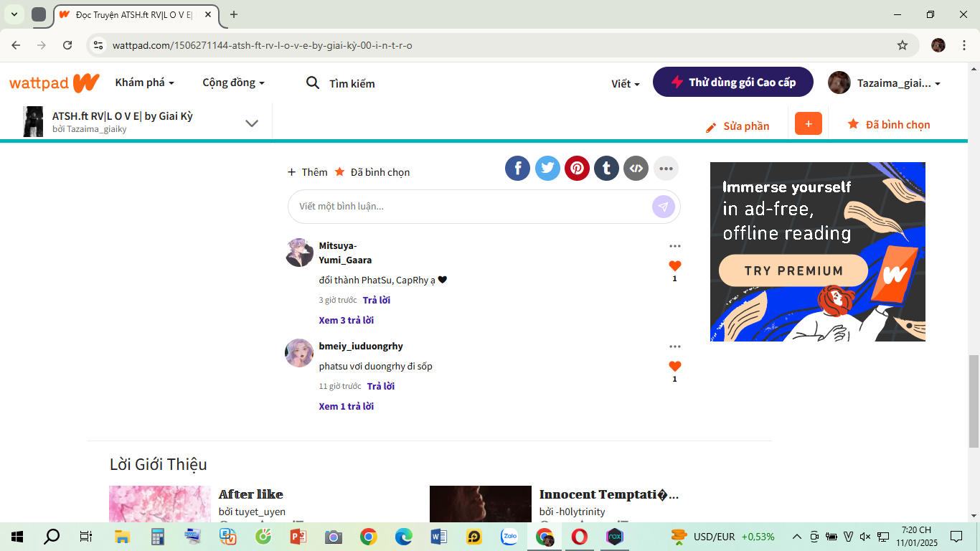Click bmeiy_iuduongrhy's avatar
Viewport: 980px width, 551px height.
(x=299, y=353)
